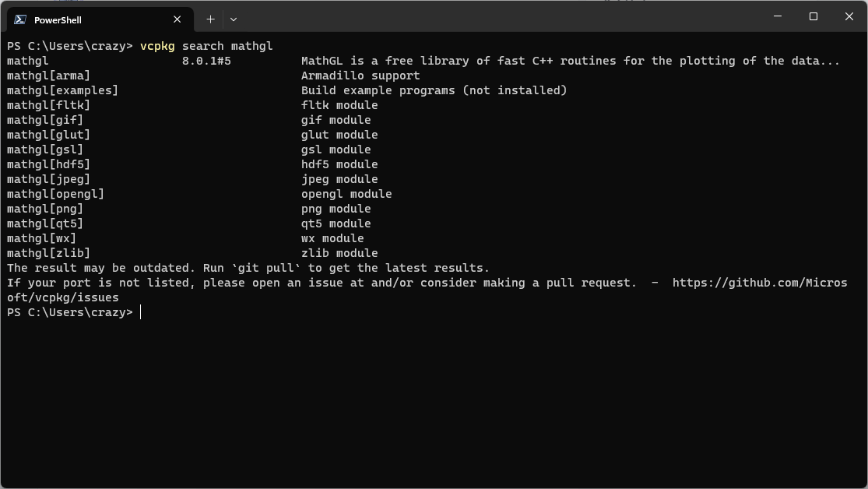Minimize the terminal window
The image size is (868, 489).
click(x=778, y=16)
